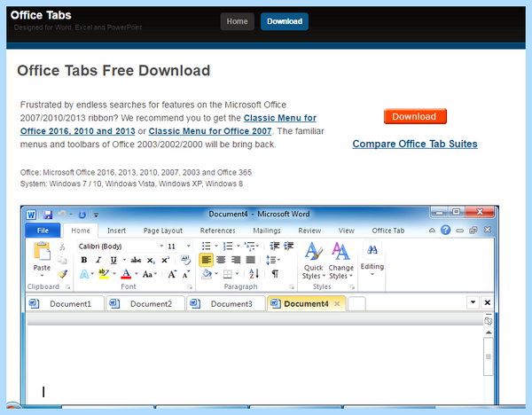Click the Shading paint bucket icon
Screen dimensions: 532x415
[207, 274]
